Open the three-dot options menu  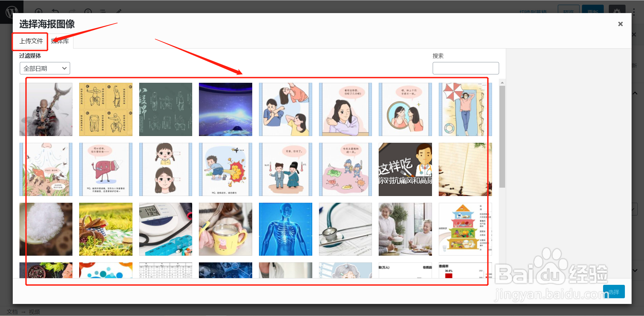tap(634, 12)
